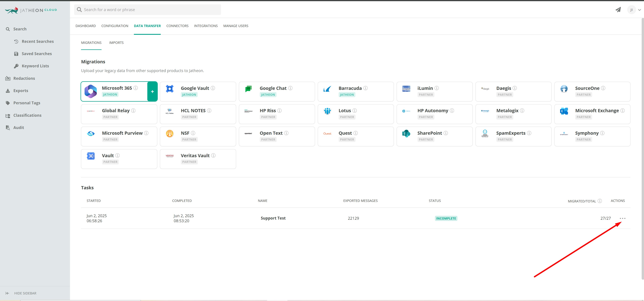
Task: Expand the user account dropdown chevron
Action: [639, 10]
